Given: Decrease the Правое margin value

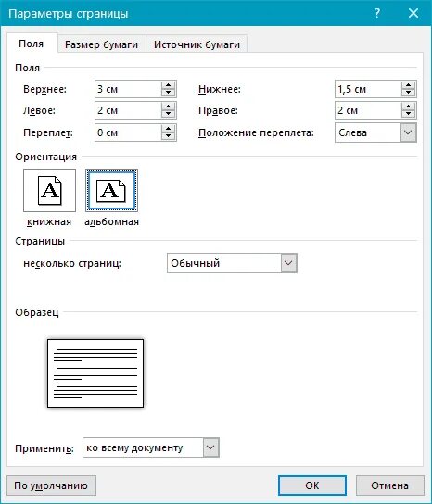Looking at the screenshot, I should coord(408,114).
